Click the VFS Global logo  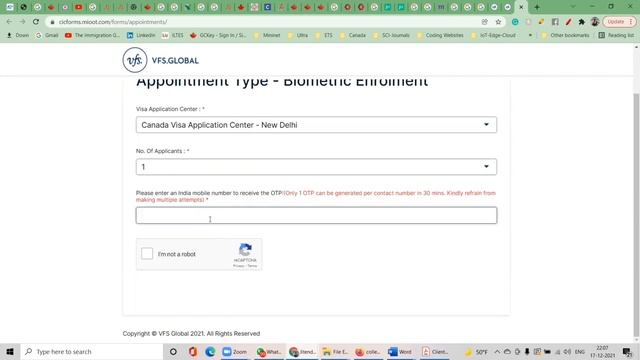(x=161, y=60)
